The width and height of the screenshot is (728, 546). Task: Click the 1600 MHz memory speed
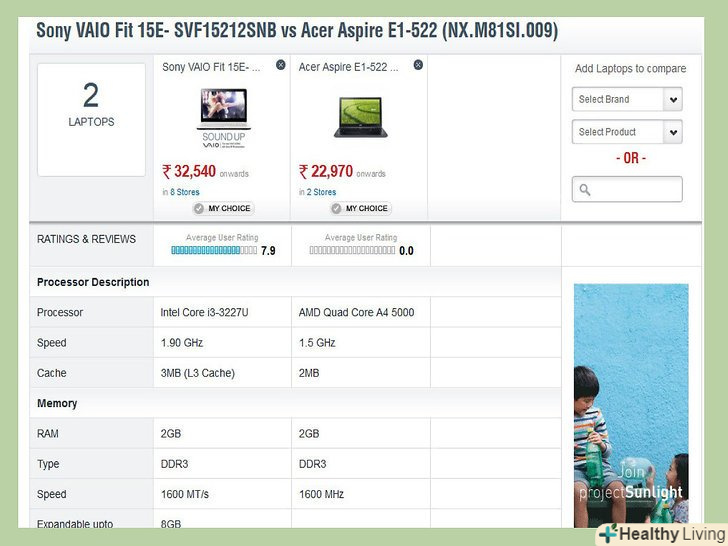point(321,494)
